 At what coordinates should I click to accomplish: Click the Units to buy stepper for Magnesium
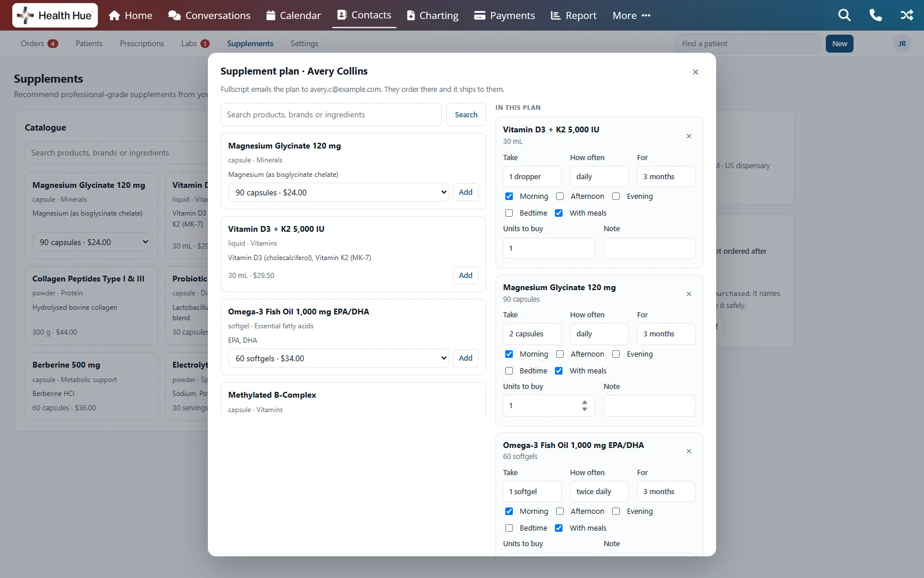pyautogui.click(x=584, y=406)
